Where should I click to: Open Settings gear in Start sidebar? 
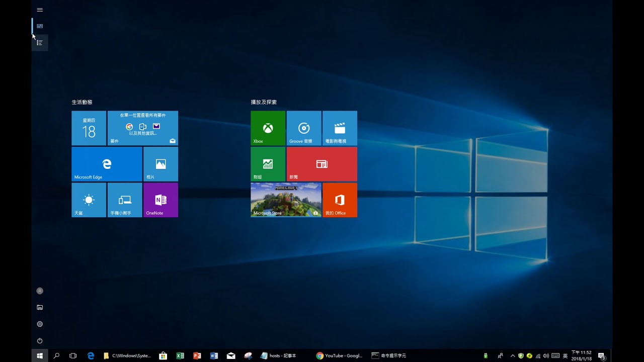(x=40, y=324)
